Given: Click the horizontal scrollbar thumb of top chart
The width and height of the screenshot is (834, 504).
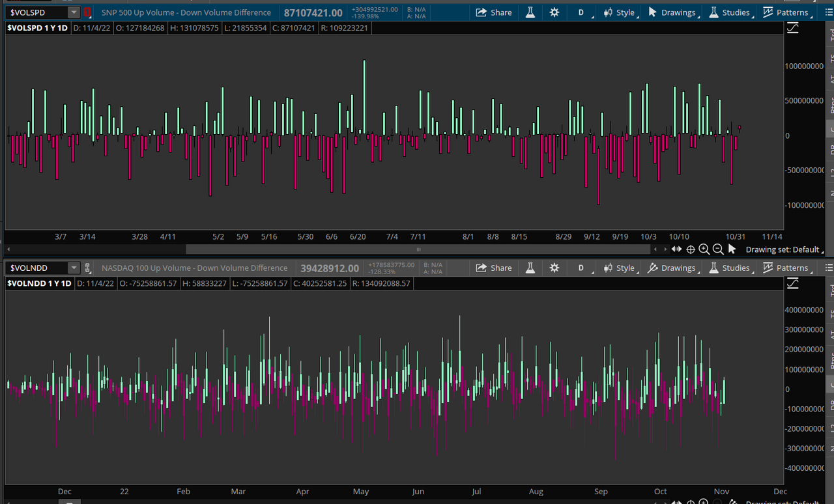Looking at the screenshot, I should [x=418, y=249].
